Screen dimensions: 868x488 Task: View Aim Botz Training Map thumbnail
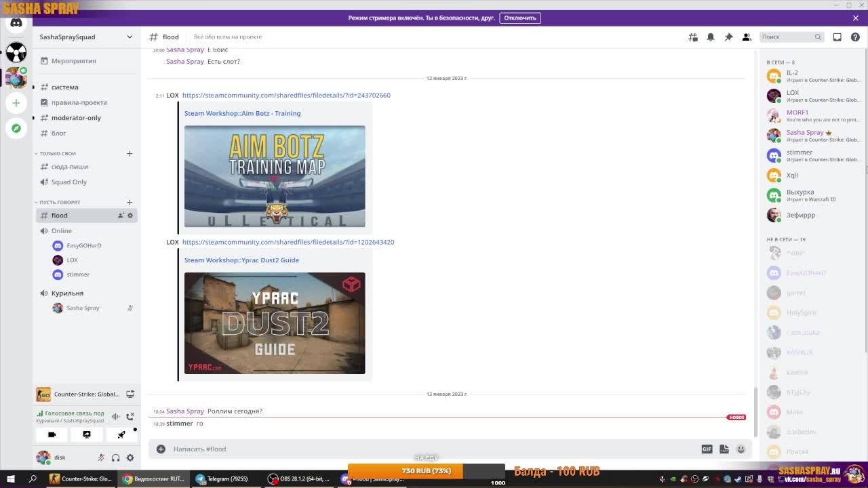(x=275, y=176)
